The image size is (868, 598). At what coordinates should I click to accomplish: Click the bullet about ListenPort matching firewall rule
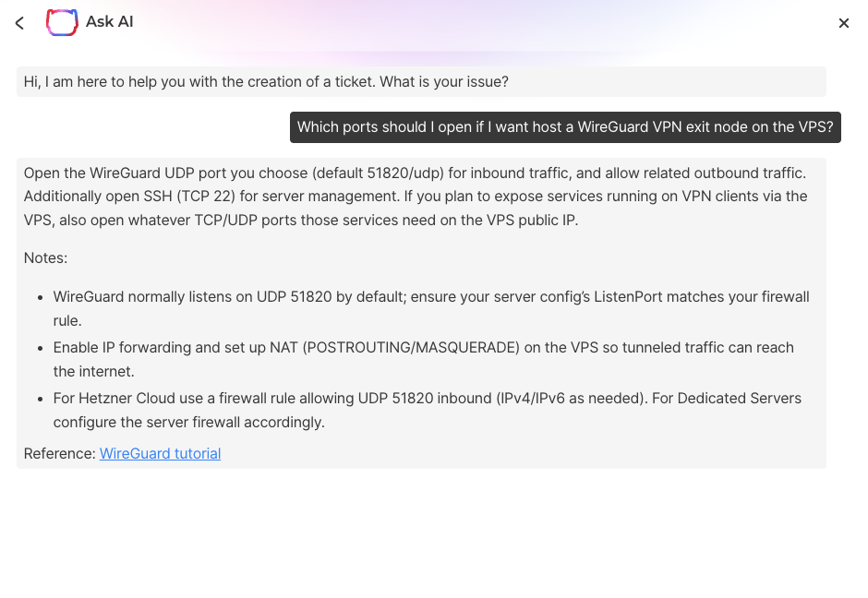pos(432,308)
